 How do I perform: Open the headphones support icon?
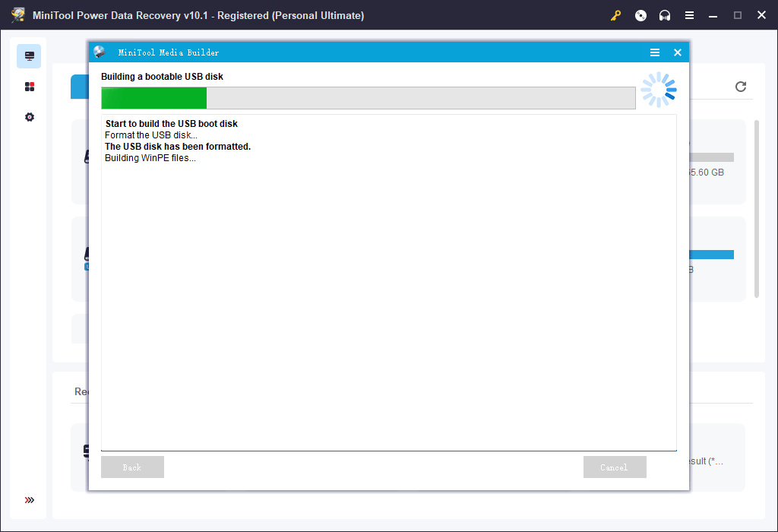pyautogui.click(x=665, y=15)
